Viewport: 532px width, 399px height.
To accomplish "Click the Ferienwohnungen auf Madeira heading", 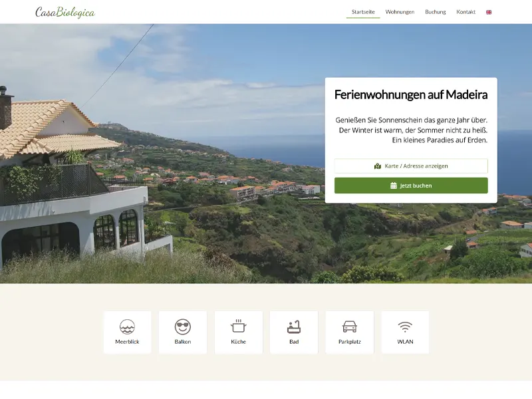I will pos(411,94).
